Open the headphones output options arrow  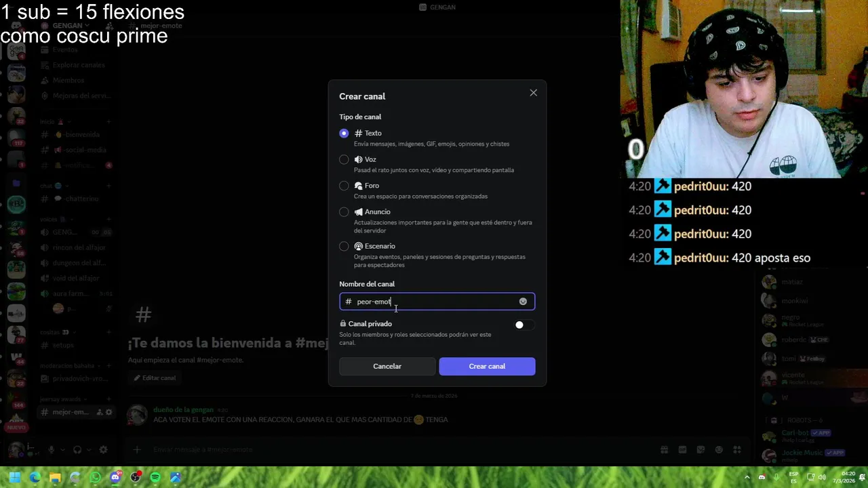tap(90, 450)
